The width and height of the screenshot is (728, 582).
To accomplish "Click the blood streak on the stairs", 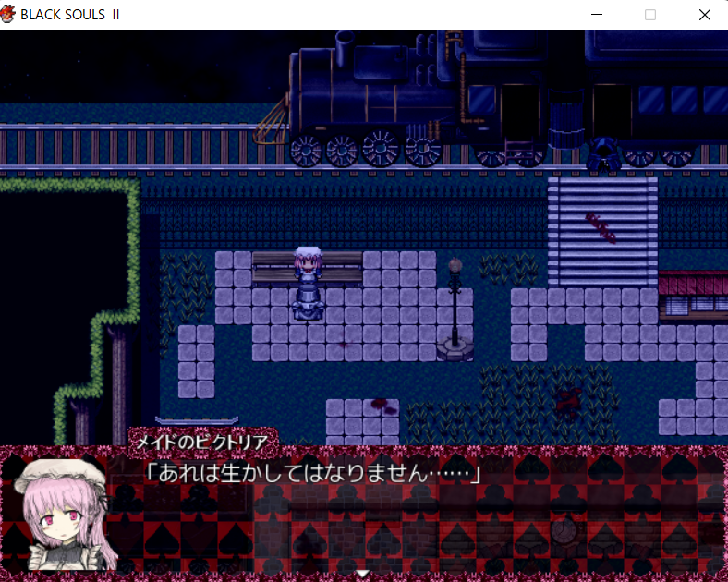I will click(x=601, y=228).
